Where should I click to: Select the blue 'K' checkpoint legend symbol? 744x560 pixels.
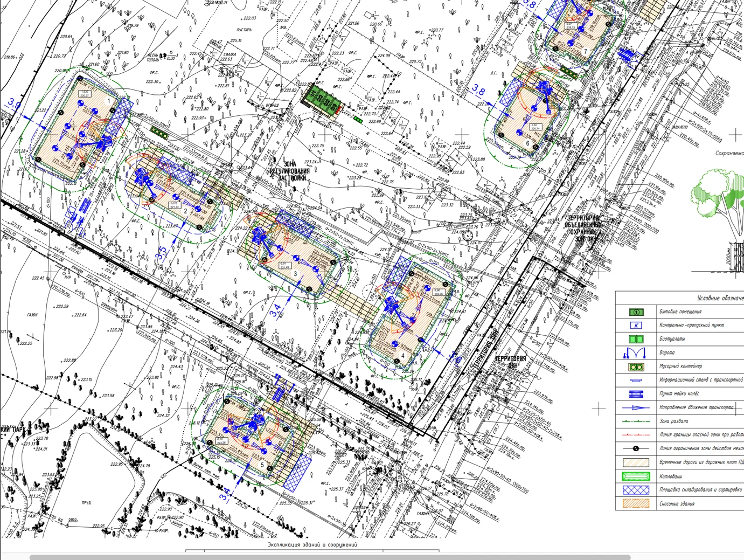tap(636, 326)
